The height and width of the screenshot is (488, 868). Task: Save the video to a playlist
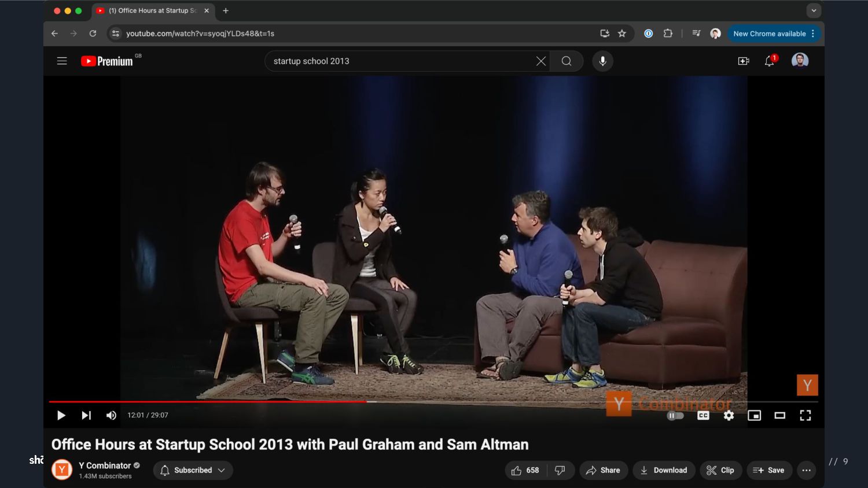[769, 470]
